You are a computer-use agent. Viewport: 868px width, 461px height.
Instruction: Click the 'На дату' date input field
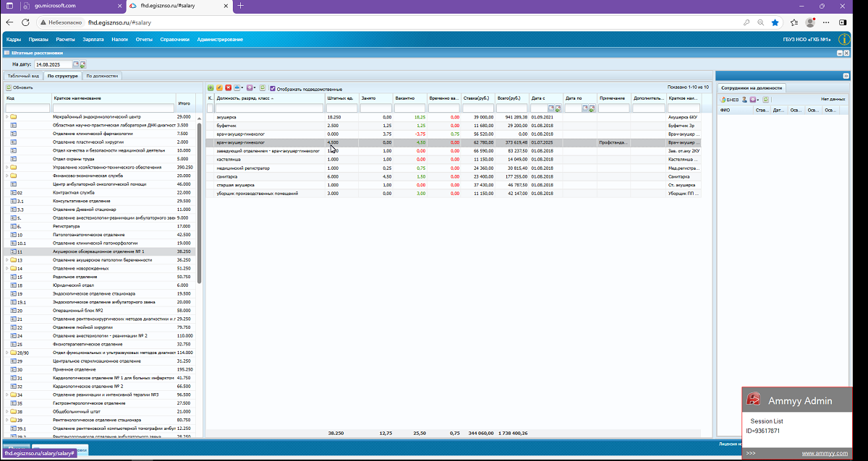point(54,65)
